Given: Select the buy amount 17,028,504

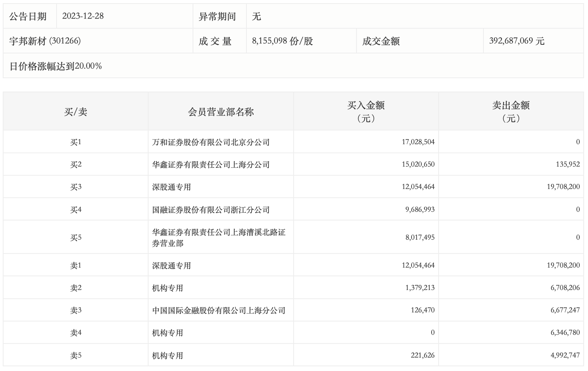Looking at the screenshot, I should [418, 142].
